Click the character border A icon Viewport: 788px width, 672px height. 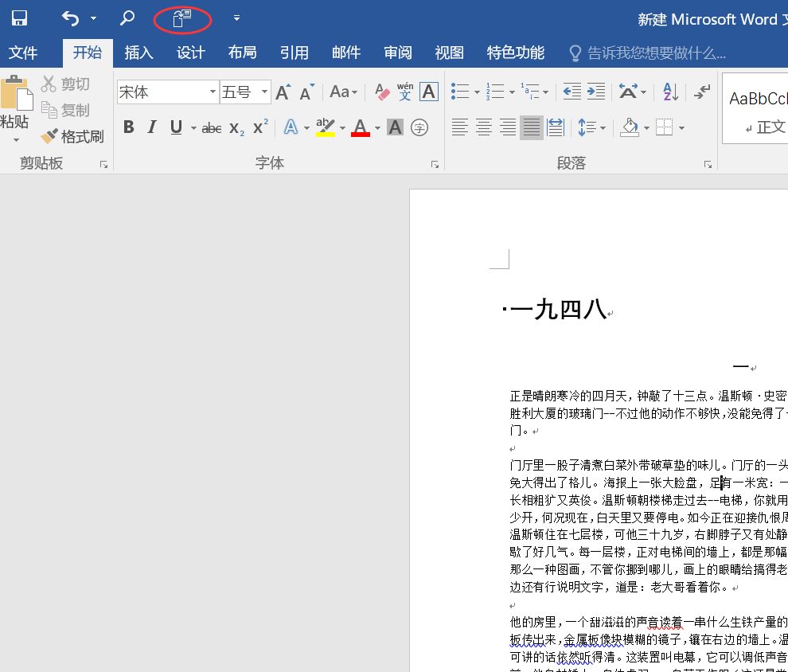click(x=429, y=92)
